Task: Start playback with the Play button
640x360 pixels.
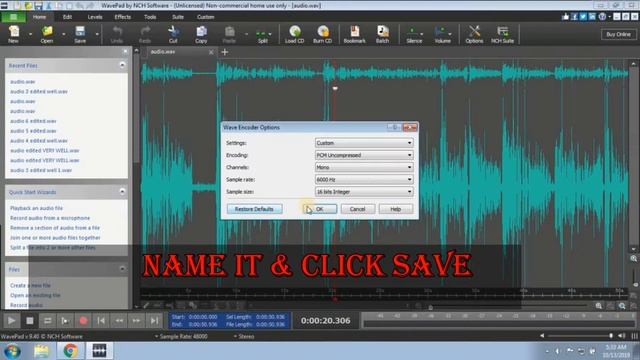Action: click(11, 321)
